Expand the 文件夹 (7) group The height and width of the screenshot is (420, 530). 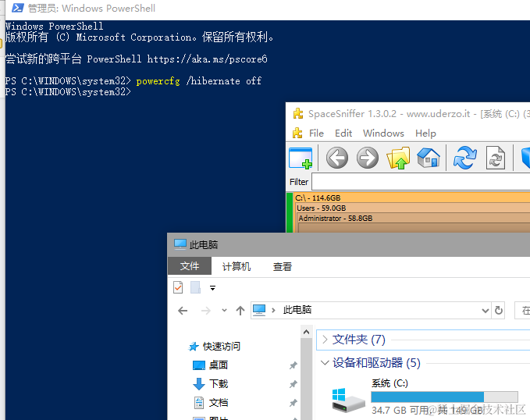[325, 340]
